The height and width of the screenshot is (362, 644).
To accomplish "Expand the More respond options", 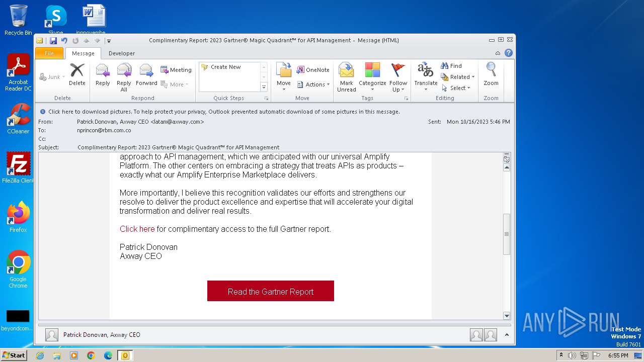I will tap(174, 84).
